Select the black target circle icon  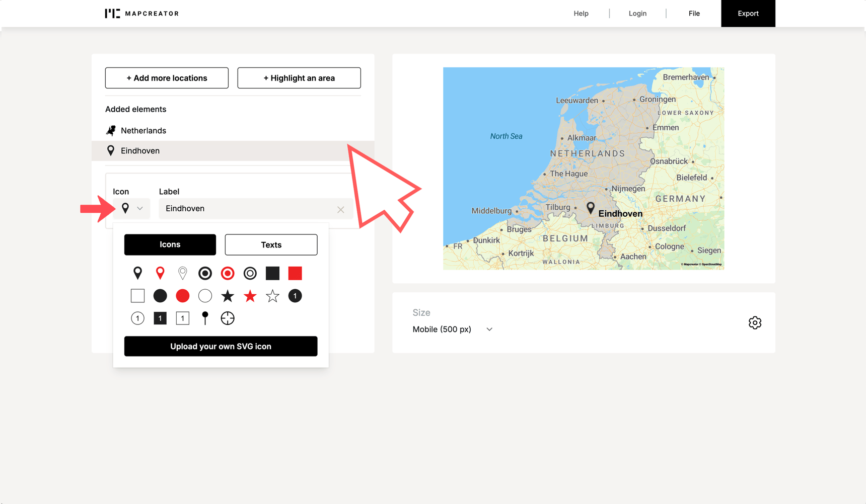click(x=205, y=273)
